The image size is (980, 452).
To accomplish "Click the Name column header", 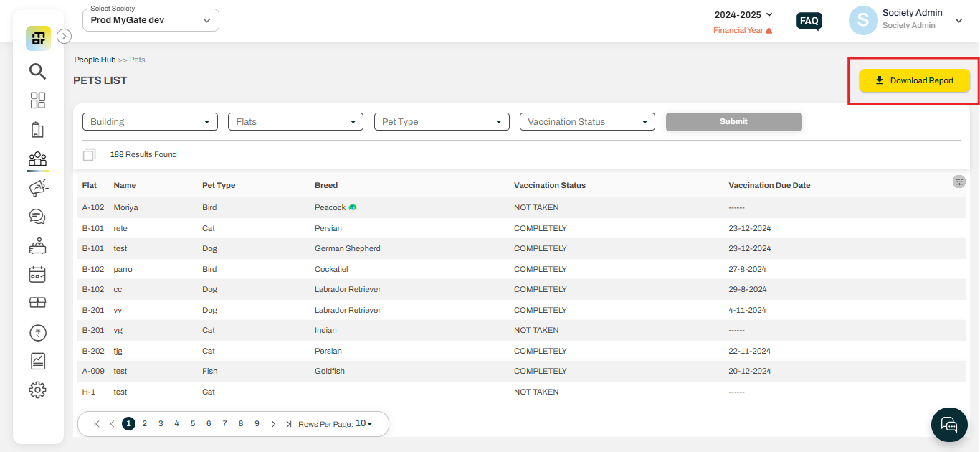I will point(125,185).
